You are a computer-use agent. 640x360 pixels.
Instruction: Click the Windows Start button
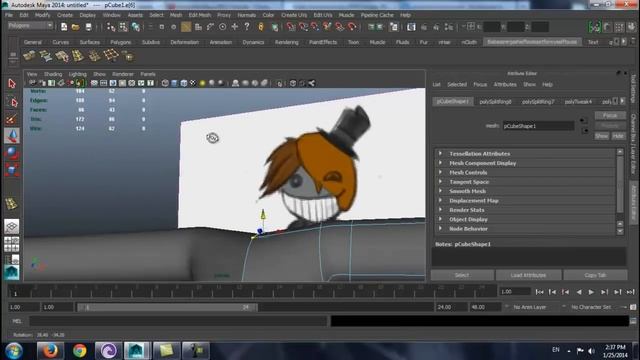tap(14, 351)
